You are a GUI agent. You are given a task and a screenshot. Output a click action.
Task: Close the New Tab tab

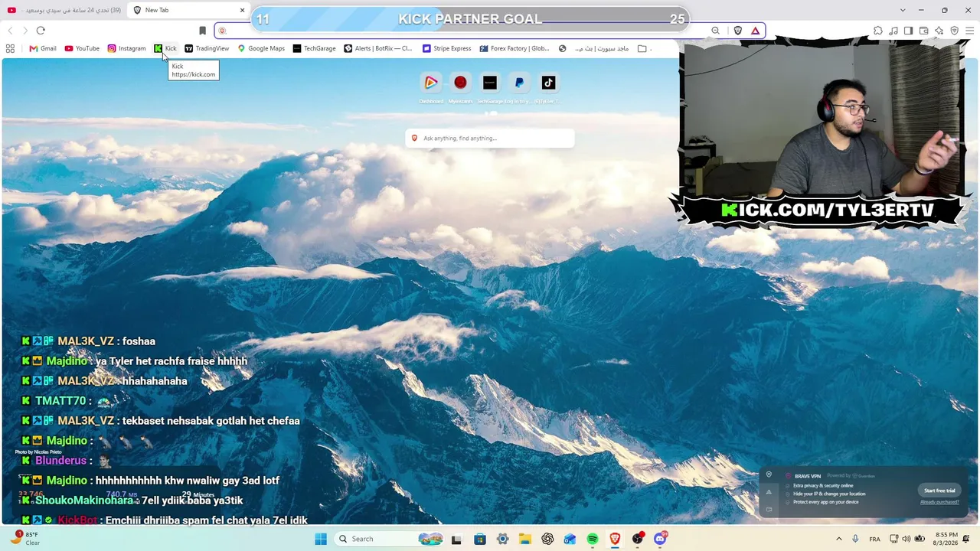243,10
